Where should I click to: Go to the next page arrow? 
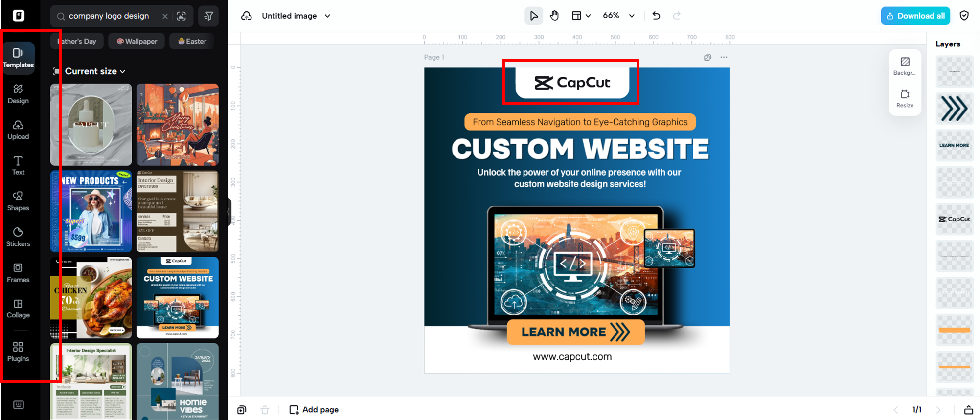tap(938, 410)
